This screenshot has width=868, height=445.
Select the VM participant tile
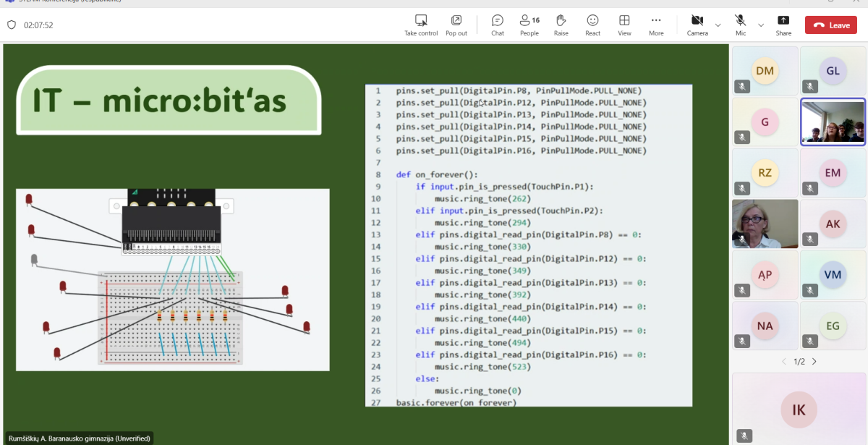point(833,275)
